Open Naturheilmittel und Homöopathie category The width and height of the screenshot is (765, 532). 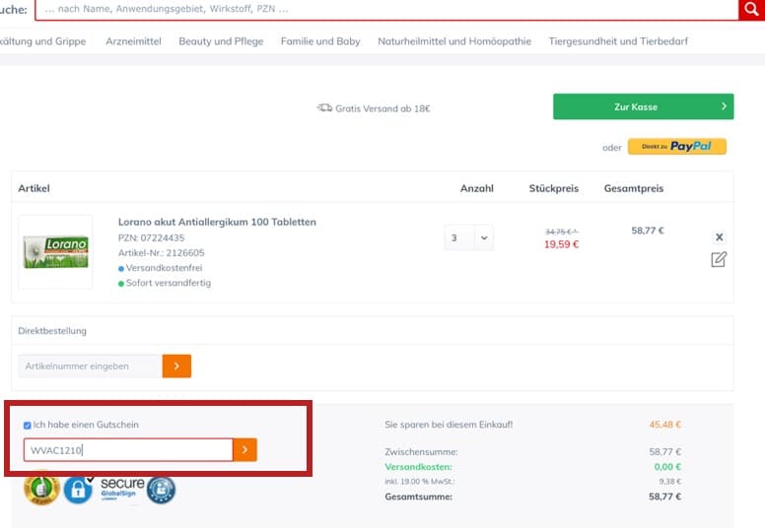(454, 41)
